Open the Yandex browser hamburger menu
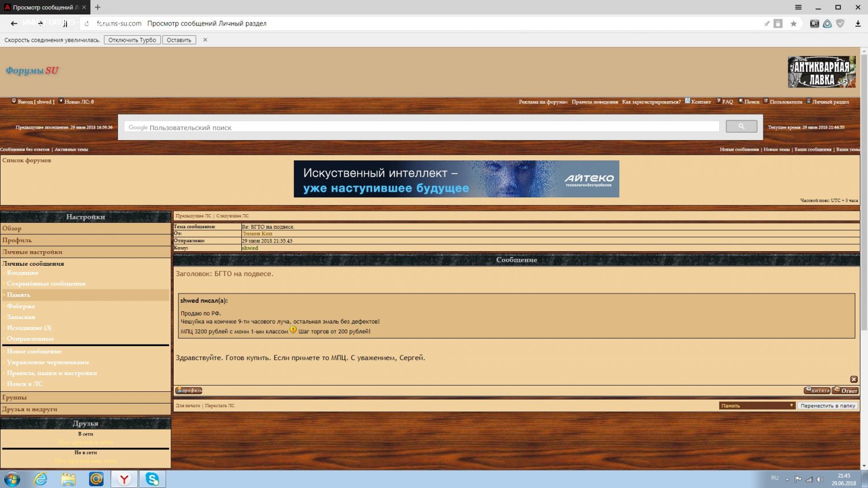The image size is (868, 488). click(x=798, y=8)
